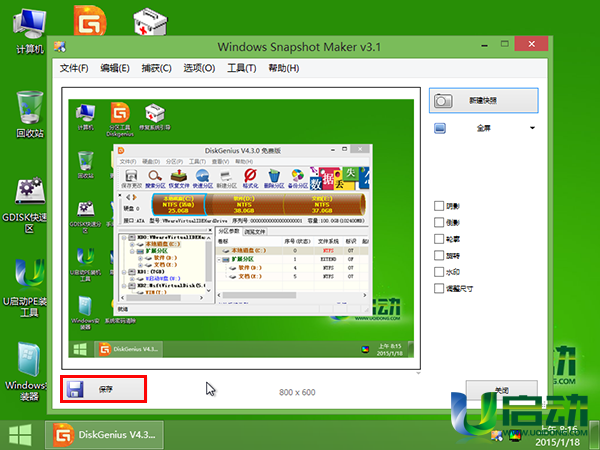Maximize the Windows Snapshot Maker window
600x450 pixels.
(505, 44)
